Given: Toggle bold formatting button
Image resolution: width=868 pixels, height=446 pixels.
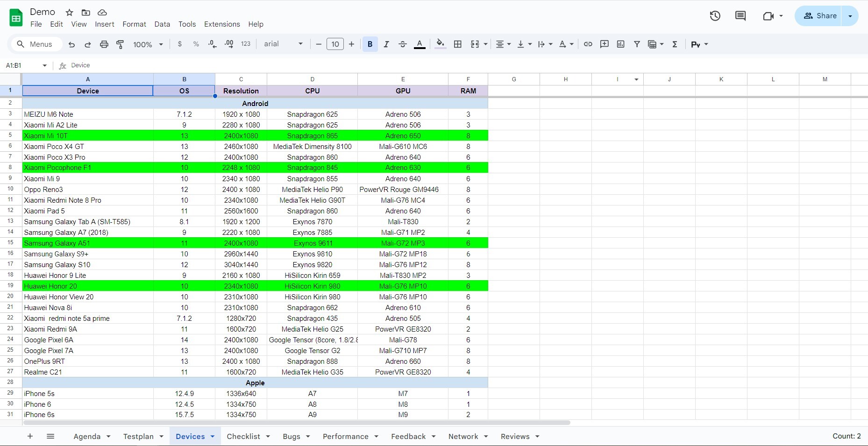Looking at the screenshot, I should 370,44.
